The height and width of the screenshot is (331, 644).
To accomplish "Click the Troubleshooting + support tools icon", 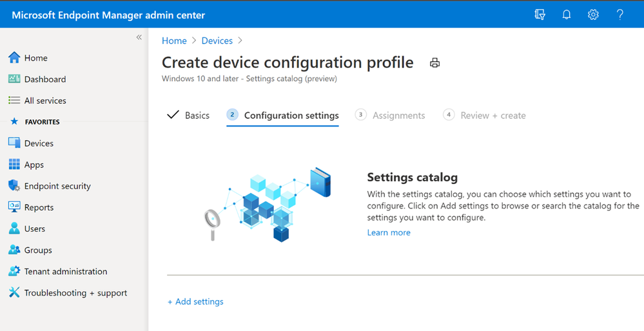I will click(x=14, y=293).
